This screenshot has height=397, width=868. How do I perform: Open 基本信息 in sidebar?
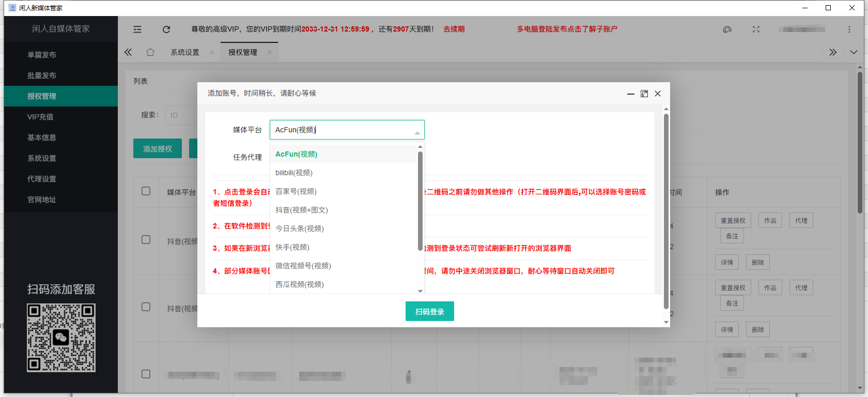point(61,138)
